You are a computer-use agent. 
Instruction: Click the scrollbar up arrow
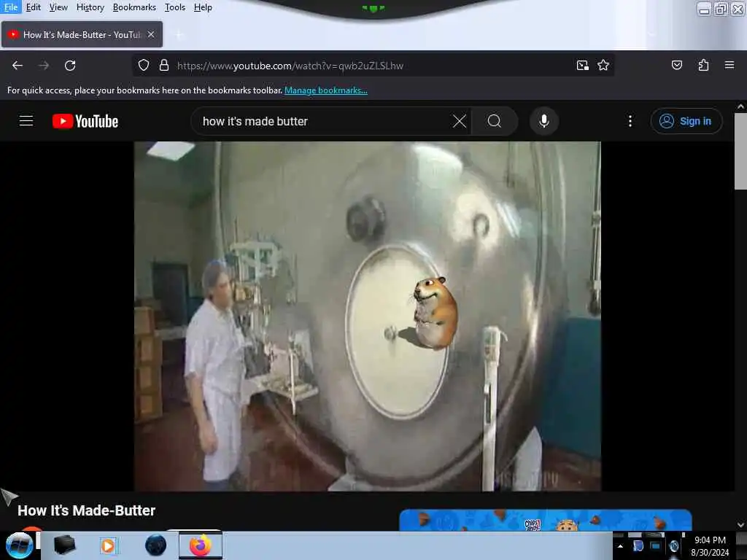(x=740, y=106)
